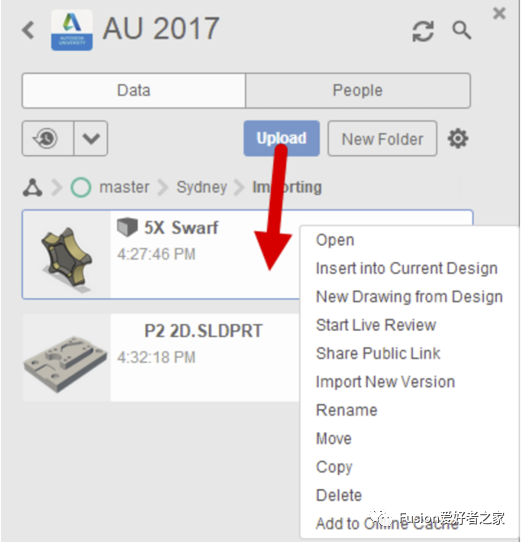
Task: Open the search magnifier icon
Action: 462,30
